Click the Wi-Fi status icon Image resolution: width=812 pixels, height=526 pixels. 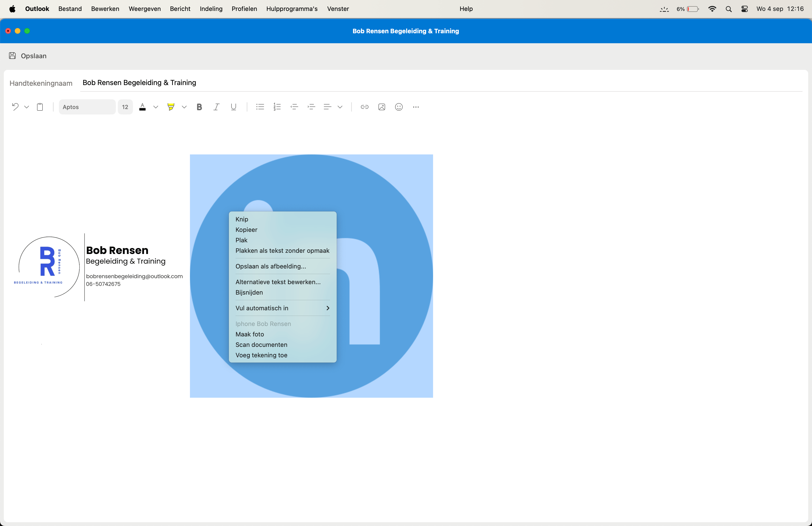[x=712, y=9]
